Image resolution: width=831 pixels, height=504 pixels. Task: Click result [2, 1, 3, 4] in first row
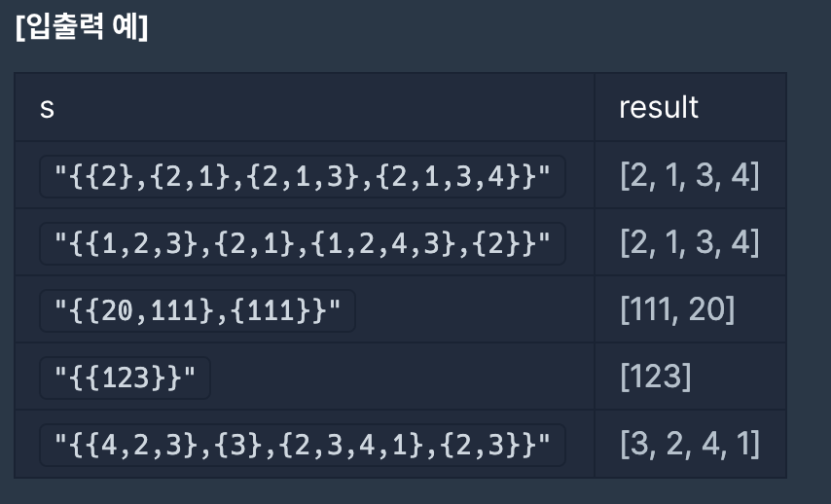[690, 175]
